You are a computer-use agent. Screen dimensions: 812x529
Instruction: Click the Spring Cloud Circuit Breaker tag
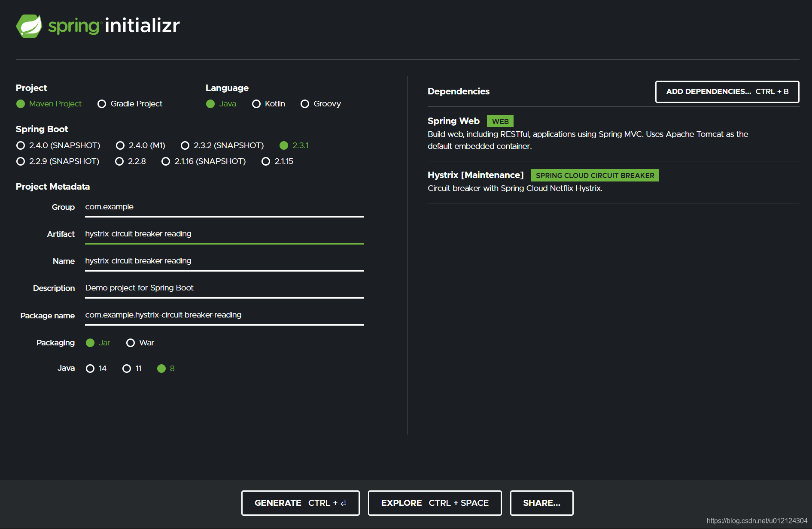click(595, 175)
